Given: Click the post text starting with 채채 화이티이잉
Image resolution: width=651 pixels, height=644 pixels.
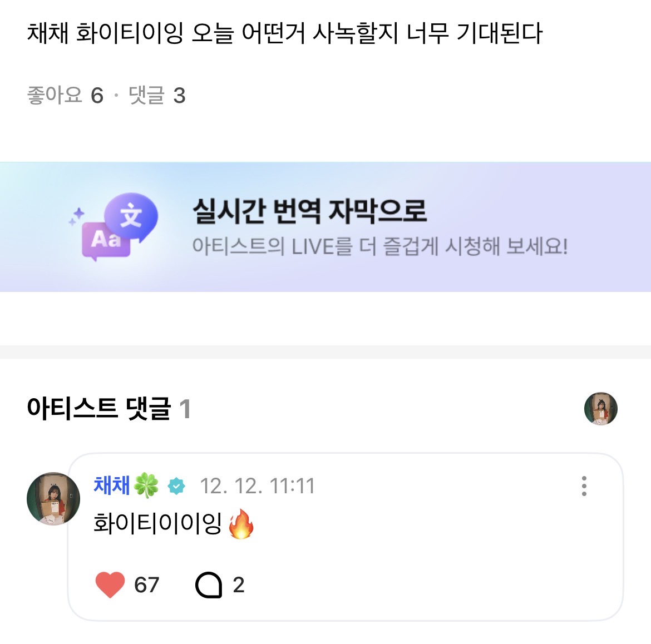Looking at the screenshot, I should tap(284, 33).
